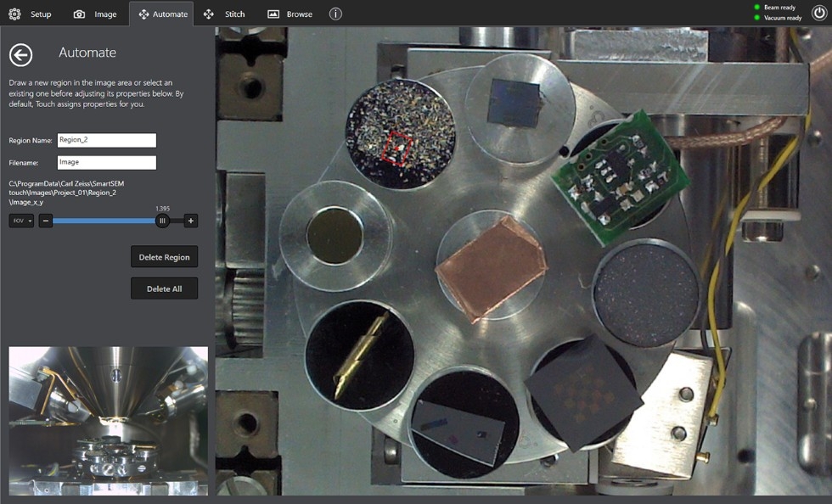This screenshot has width=832, height=504.
Task: Click the power button icon
Action: (x=818, y=13)
